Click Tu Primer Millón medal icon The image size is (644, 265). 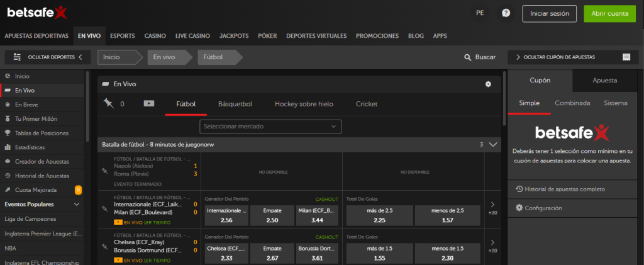[8, 119]
